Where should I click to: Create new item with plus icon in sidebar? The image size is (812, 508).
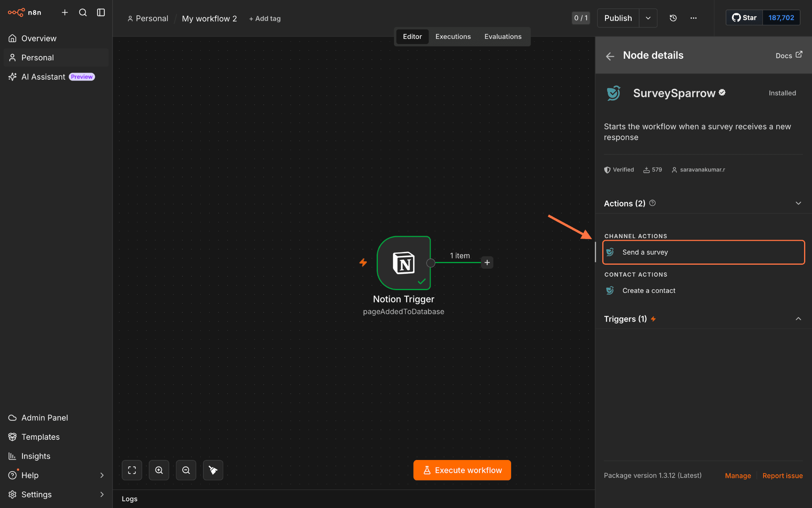(x=65, y=13)
